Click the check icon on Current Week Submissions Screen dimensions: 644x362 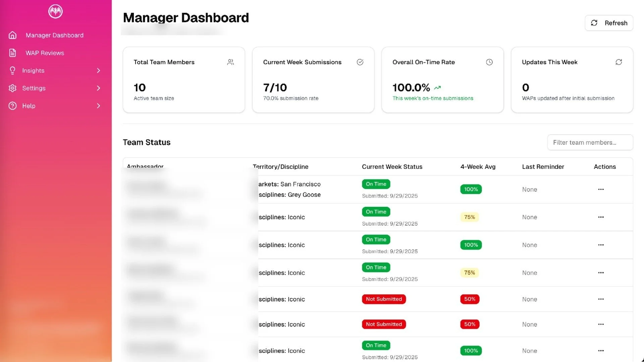point(360,62)
